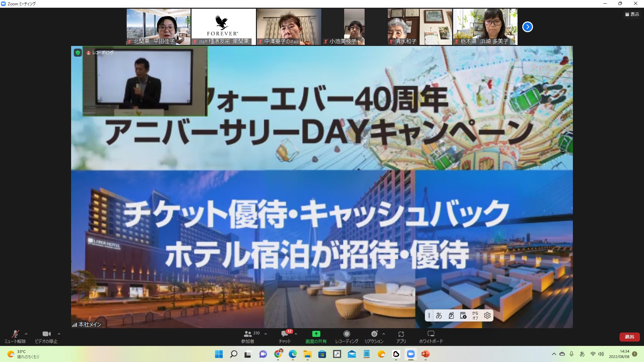644x362 pixels.
Task: Open clock and date 14:34 2022/08/08
Action: coord(619,354)
